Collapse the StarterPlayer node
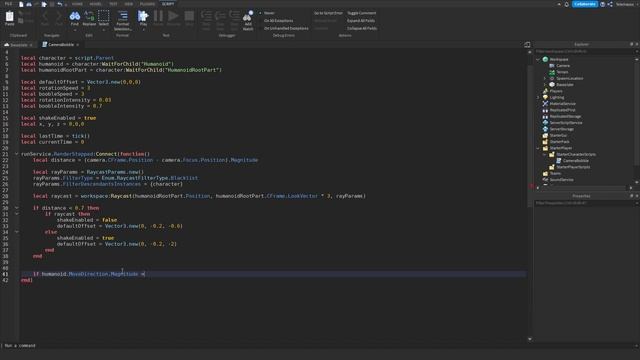The height and width of the screenshot is (360, 640). (x=538, y=148)
